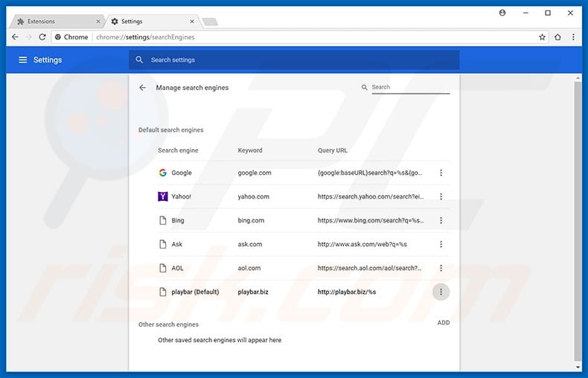Screen dimensions: 588x378
Task: Click the http://playbar.biz/%s query URL
Action: pos(347,292)
